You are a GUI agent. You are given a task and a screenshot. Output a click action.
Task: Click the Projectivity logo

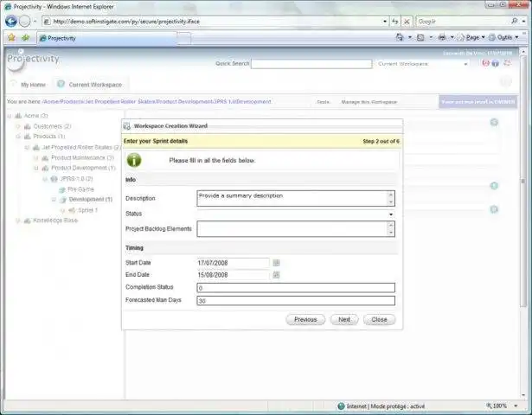(x=33, y=59)
